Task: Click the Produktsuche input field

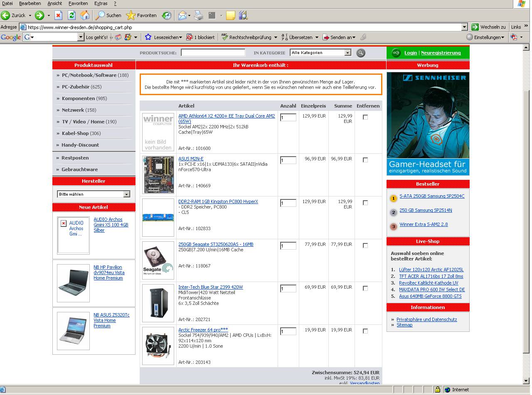Action: pos(213,53)
